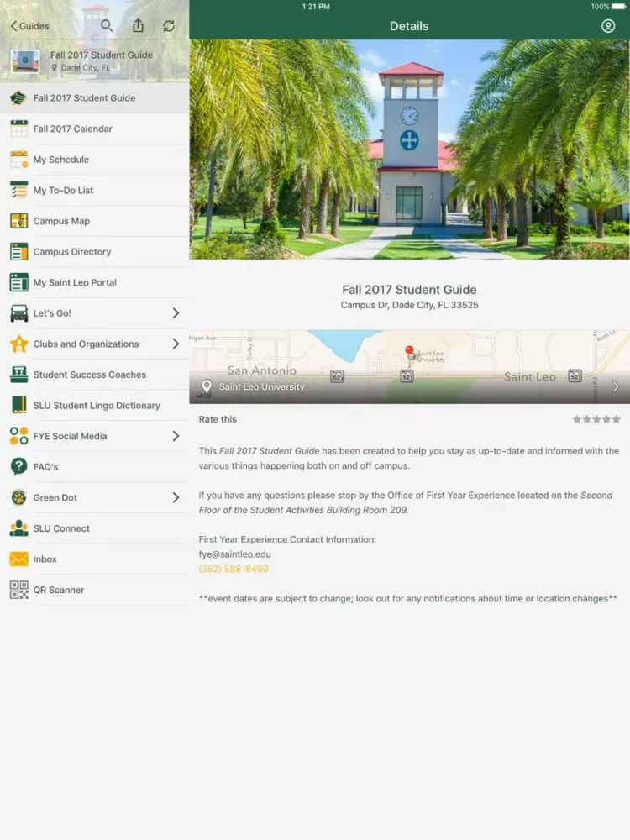The image size is (630, 840).
Task: Expand Clubs and Organizations chevron
Action: 176,344
